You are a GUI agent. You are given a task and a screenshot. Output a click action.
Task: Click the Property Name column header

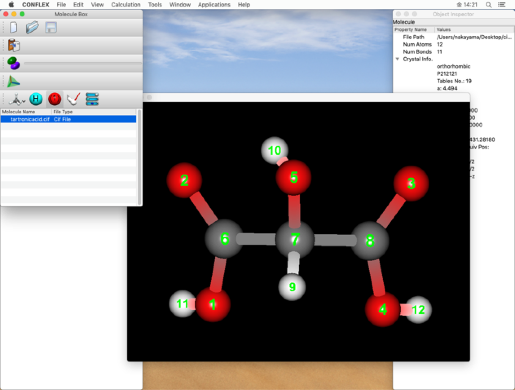point(411,30)
